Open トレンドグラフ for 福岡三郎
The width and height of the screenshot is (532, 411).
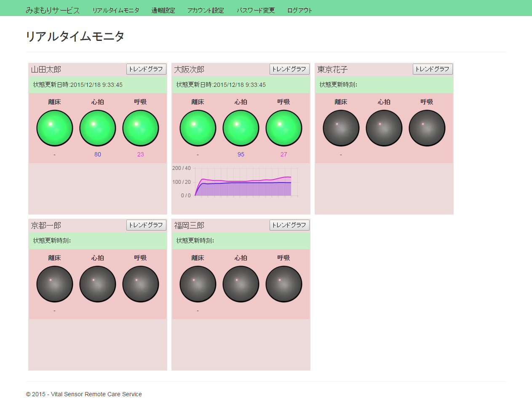[289, 225]
